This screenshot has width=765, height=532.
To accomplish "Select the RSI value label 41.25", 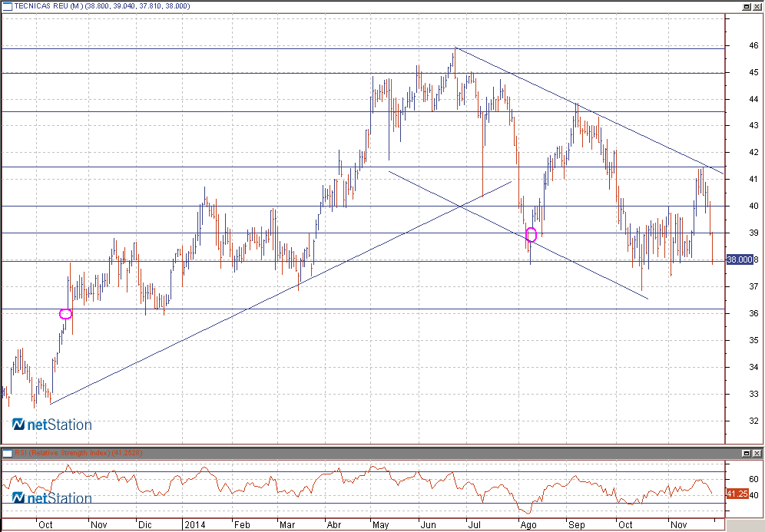I will [737, 494].
